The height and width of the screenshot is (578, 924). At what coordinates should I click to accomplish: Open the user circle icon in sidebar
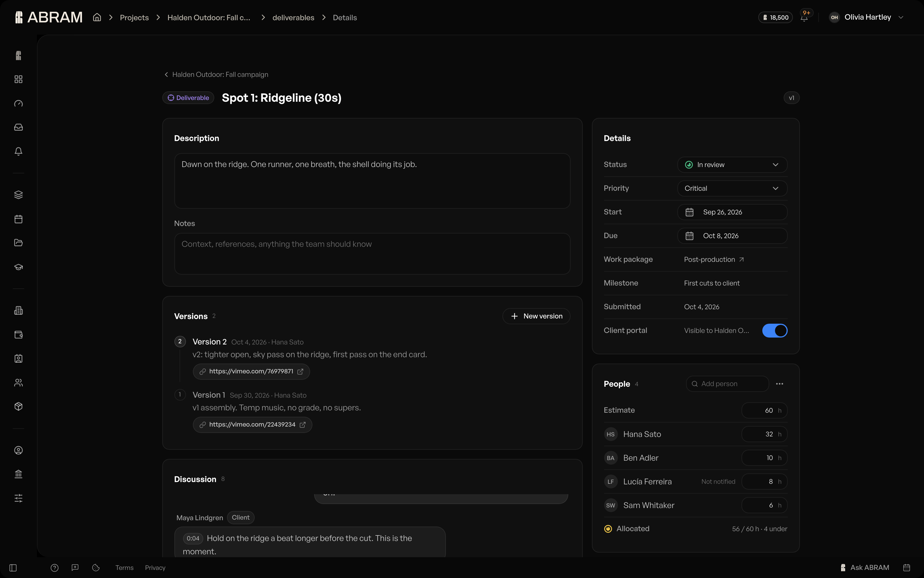(x=18, y=450)
